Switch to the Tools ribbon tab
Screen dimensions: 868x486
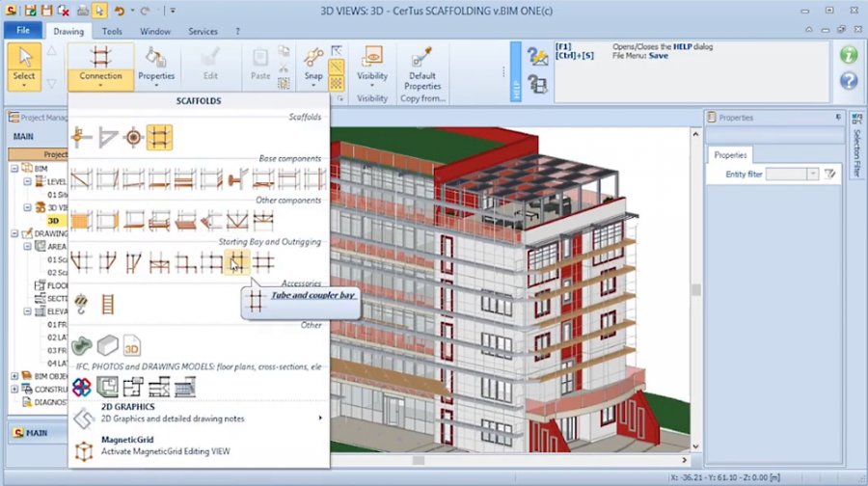112,32
